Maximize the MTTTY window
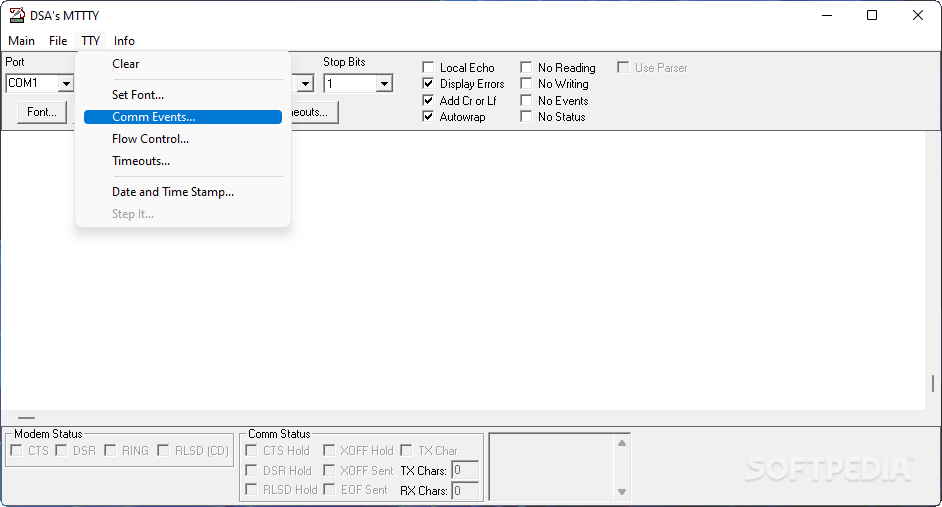 point(872,15)
